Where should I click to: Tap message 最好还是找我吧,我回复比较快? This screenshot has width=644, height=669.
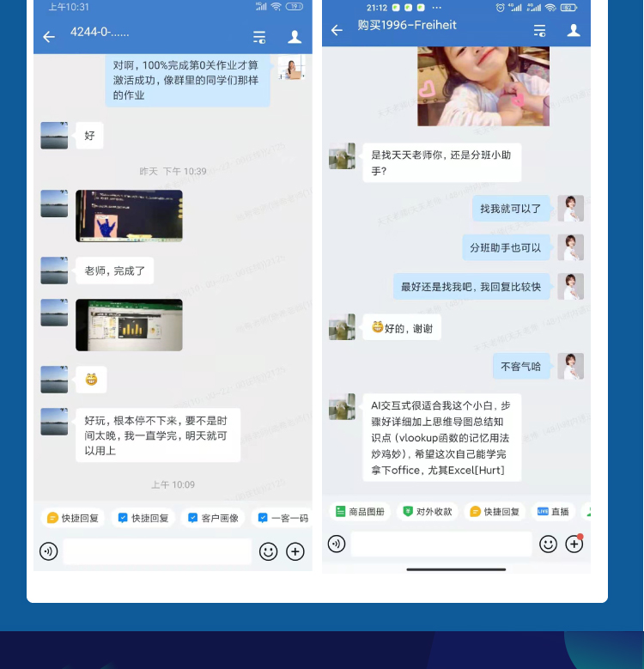click(471, 287)
